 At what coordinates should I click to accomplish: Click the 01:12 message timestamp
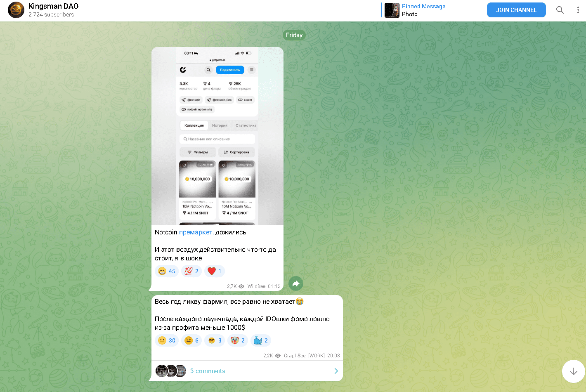[x=274, y=286]
